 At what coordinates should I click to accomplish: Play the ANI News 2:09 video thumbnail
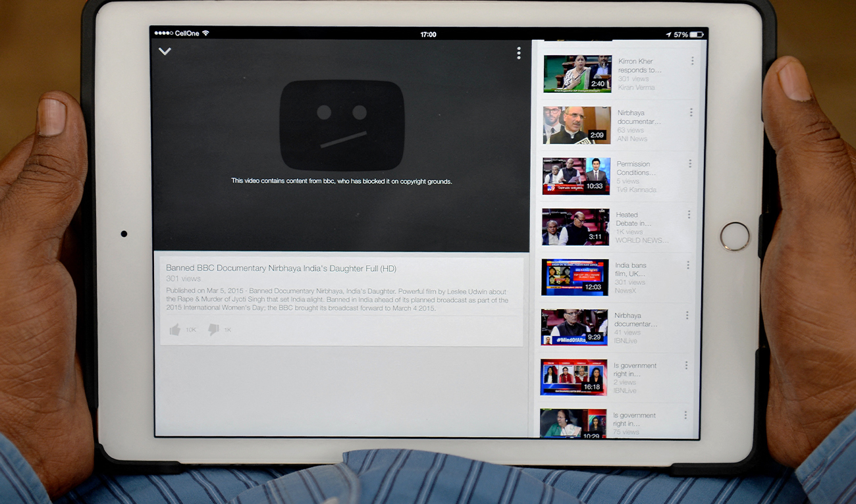point(577,125)
